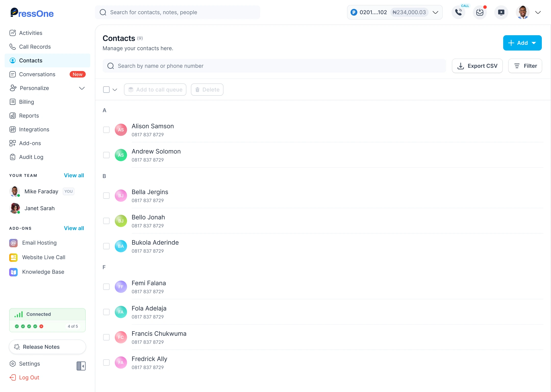This screenshot has height=392, width=551.
Task: Click the video tutorial play icon
Action: [x=501, y=12]
